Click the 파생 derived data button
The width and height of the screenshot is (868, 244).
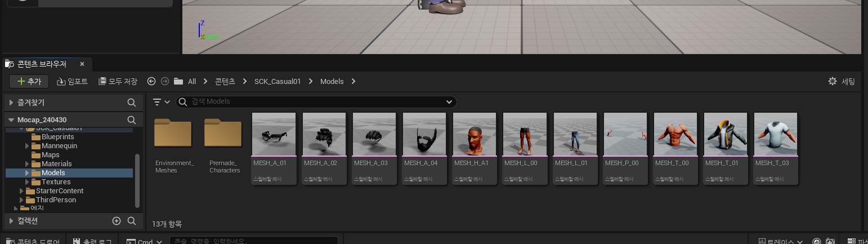(x=857, y=241)
